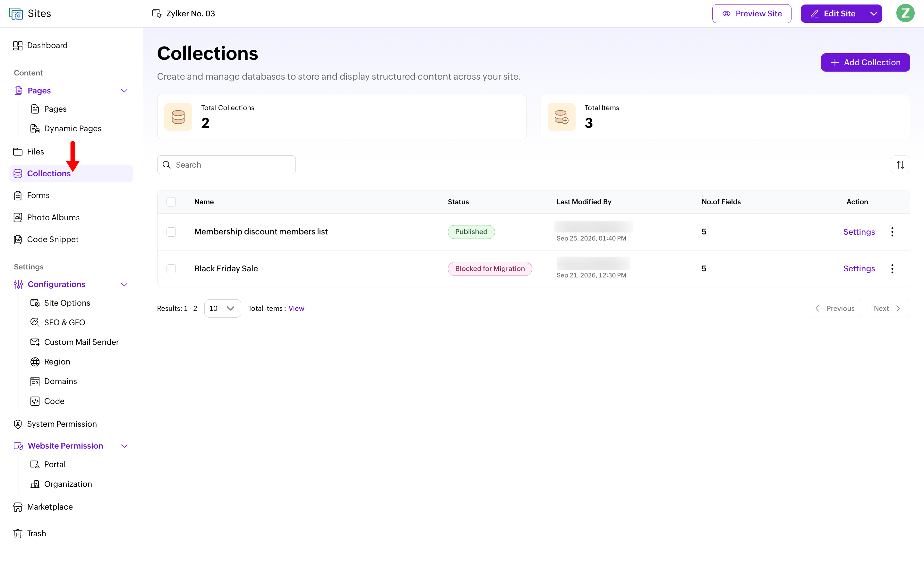The height and width of the screenshot is (578, 924).
Task: Click the Previous pagination button
Action: [834, 309]
